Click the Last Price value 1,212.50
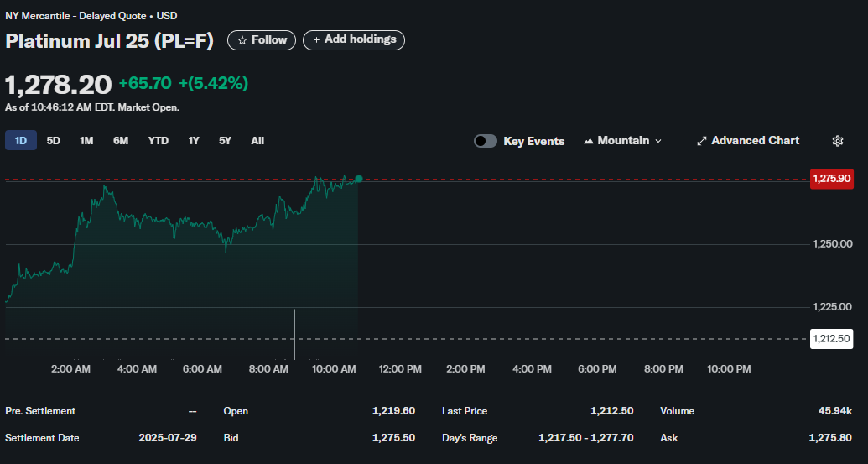Viewport: 868px width, 464px height. 611,411
